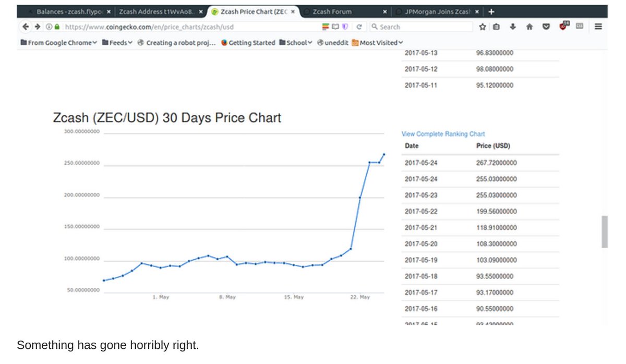Click the View Complete Ranking Chart link
The width and height of the screenshot is (626, 364).
click(x=443, y=134)
